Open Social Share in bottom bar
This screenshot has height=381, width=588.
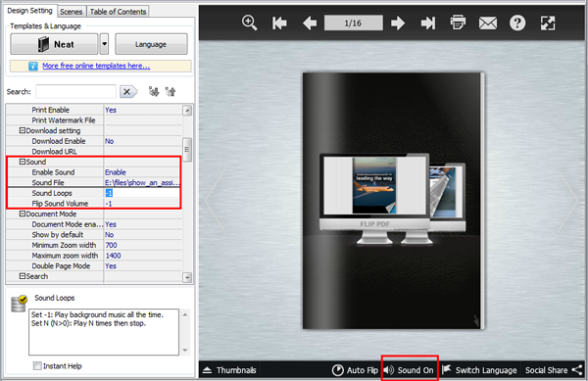tap(554, 370)
